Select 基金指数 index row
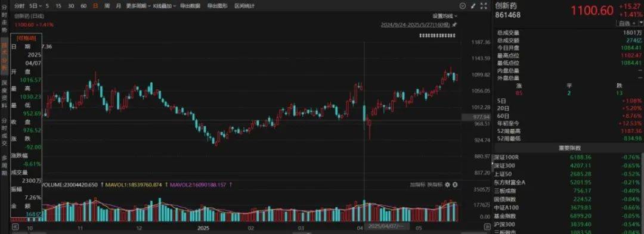This screenshot has height=234, width=644. tap(568, 216)
